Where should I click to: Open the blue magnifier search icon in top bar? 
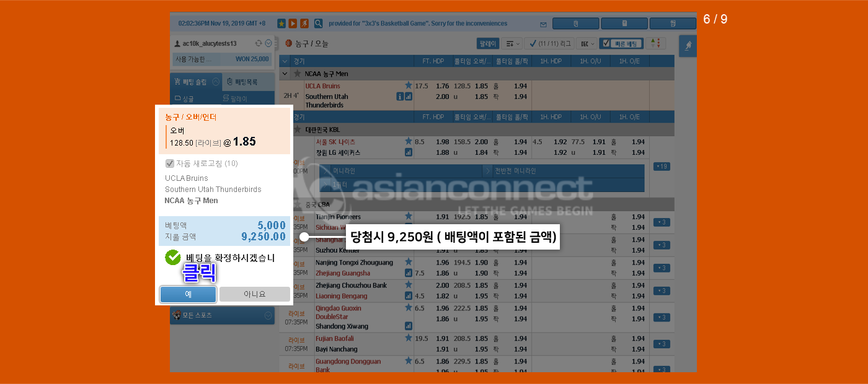318,24
